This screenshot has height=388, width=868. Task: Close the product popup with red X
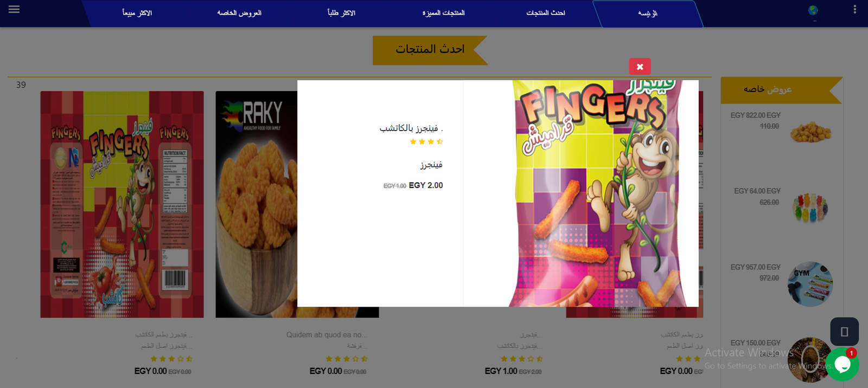click(640, 67)
